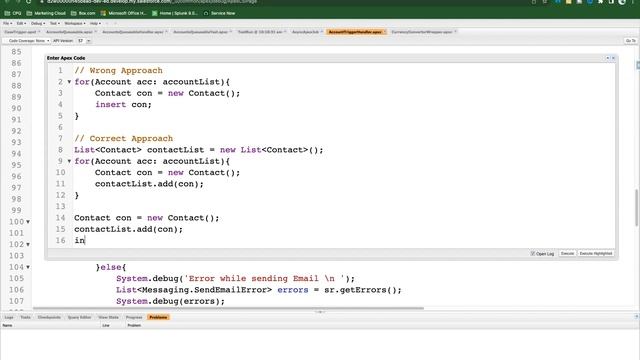Image resolution: width=640 pixels, height=360 pixels.
Task: Select the Problems panel tab
Action: click(158, 317)
